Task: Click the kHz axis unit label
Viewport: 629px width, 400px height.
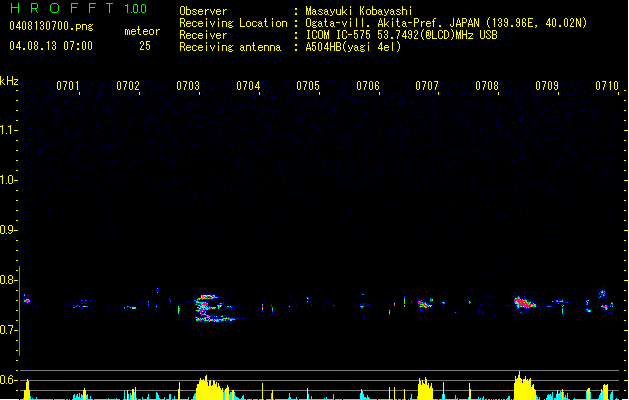Action: [x=9, y=81]
